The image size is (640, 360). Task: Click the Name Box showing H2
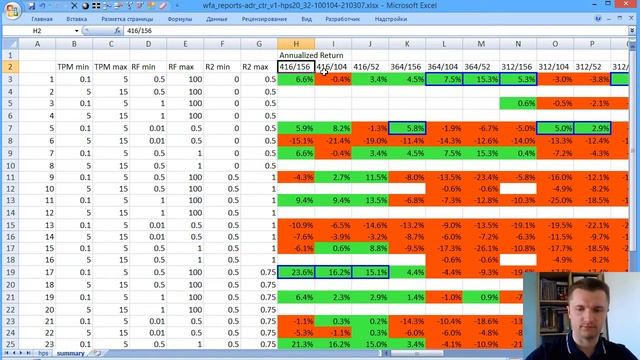tap(37, 31)
